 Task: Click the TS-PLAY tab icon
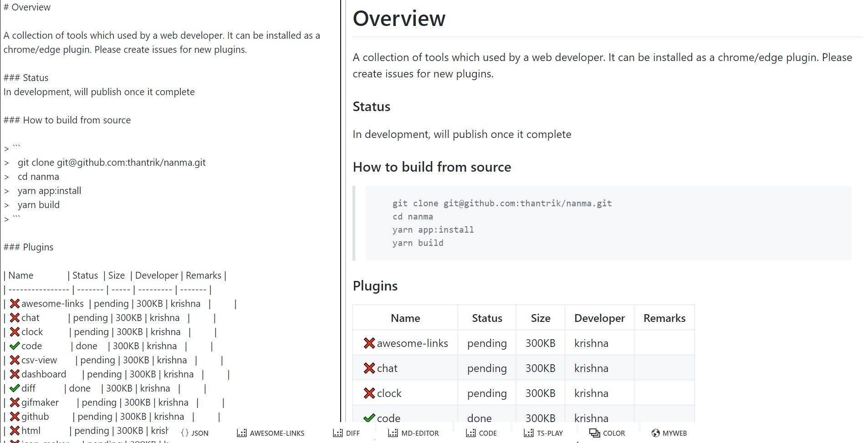(529, 433)
